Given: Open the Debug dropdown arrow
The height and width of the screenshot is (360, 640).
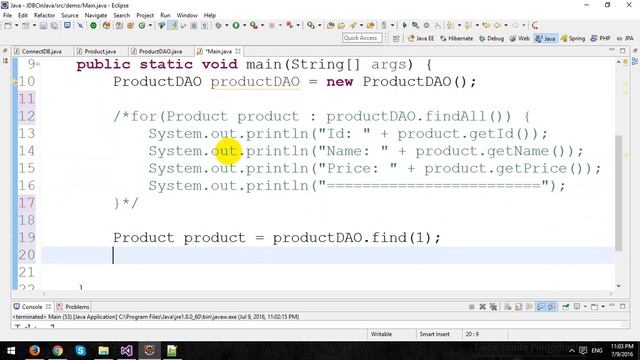Looking at the screenshot, I should point(227,25).
